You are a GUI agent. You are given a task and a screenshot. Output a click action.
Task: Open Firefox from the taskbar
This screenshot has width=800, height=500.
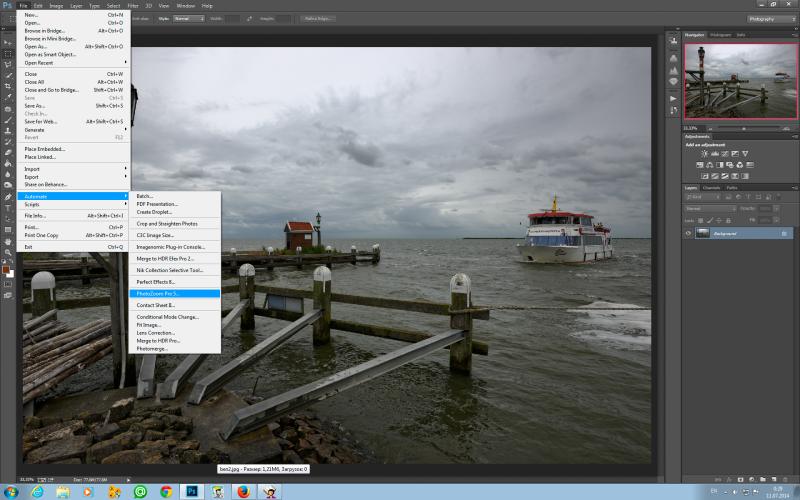244,491
